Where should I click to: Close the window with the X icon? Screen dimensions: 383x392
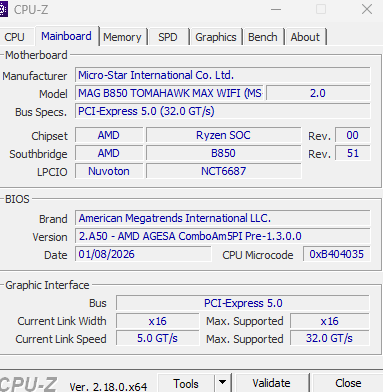click(367, 9)
